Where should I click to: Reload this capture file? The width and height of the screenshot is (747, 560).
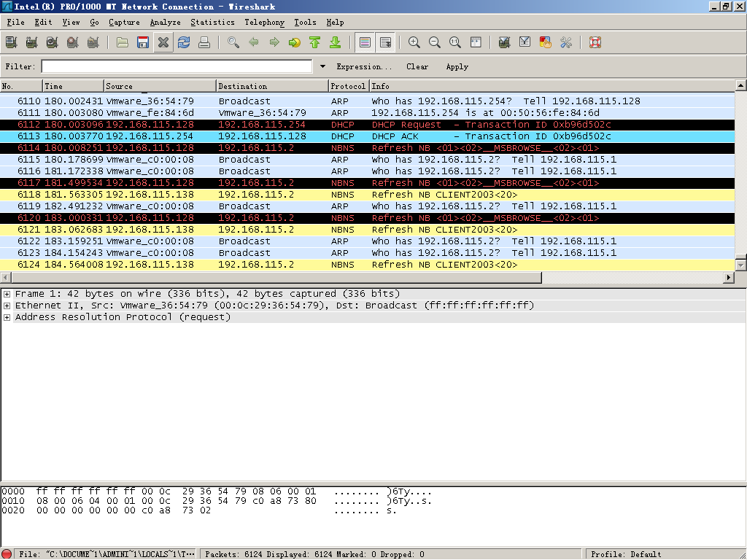(x=184, y=42)
